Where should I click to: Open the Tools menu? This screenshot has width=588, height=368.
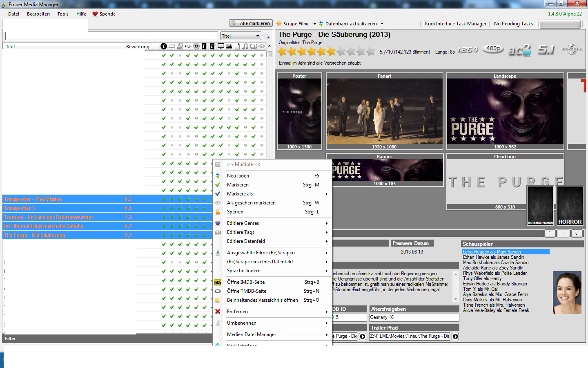tap(63, 14)
